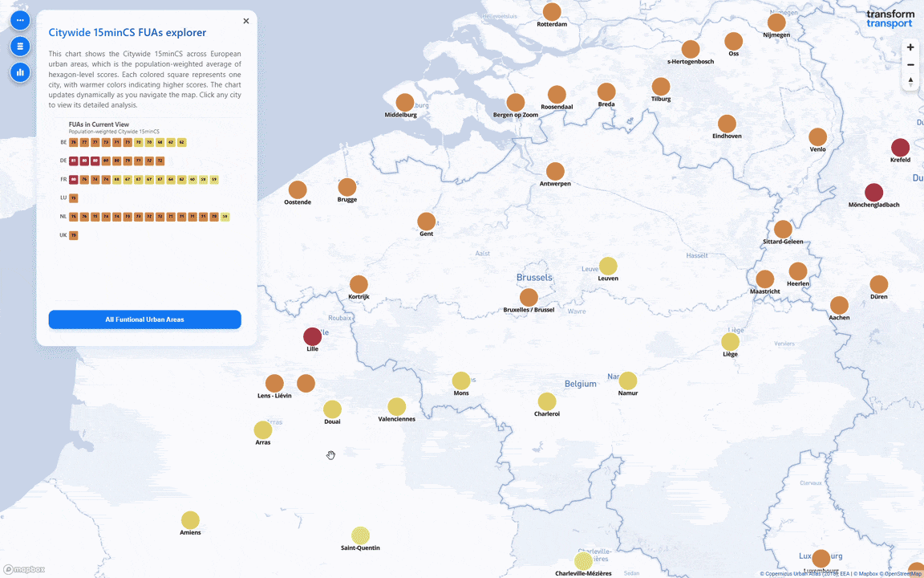The height and width of the screenshot is (578, 924).
Task: Zoom in on the map
Action: (910, 47)
